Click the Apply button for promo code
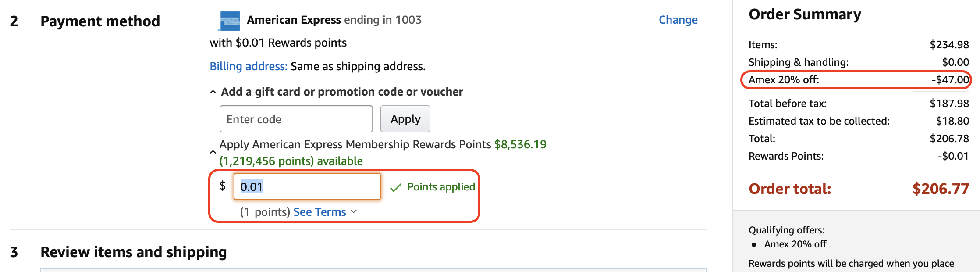Image resolution: width=980 pixels, height=272 pixels. click(x=405, y=119)
